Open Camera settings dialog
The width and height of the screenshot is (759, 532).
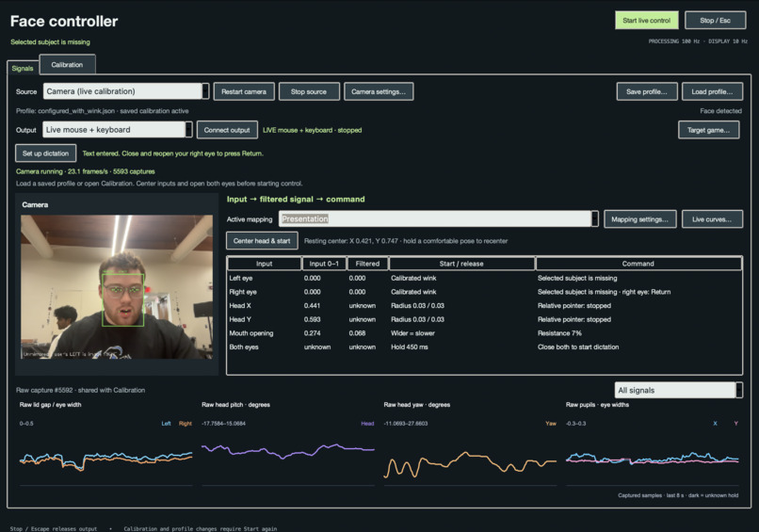[379, 91]
